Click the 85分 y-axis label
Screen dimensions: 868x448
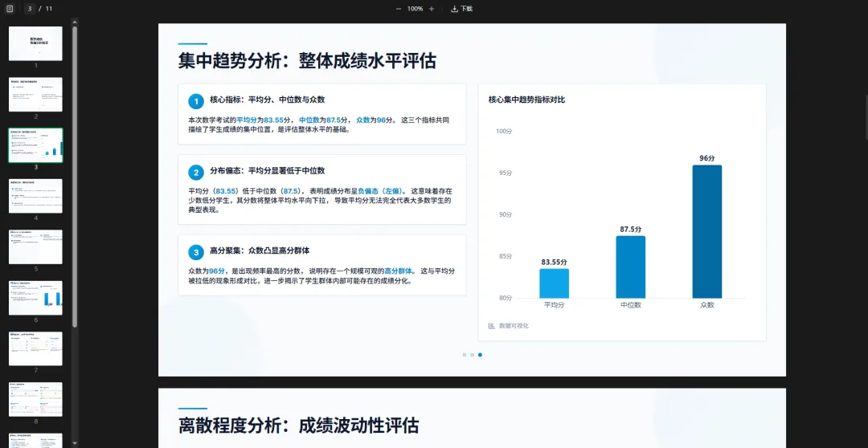pos(506,256)
